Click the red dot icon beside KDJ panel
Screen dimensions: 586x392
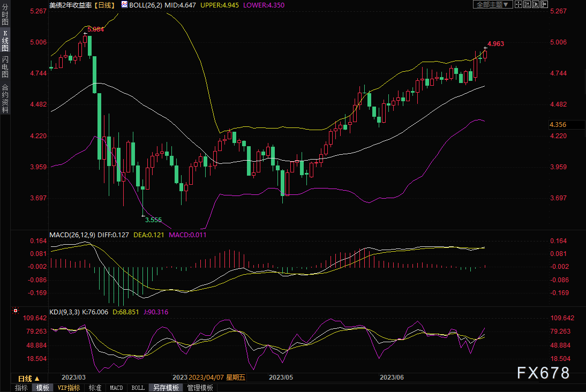[16, 311]
